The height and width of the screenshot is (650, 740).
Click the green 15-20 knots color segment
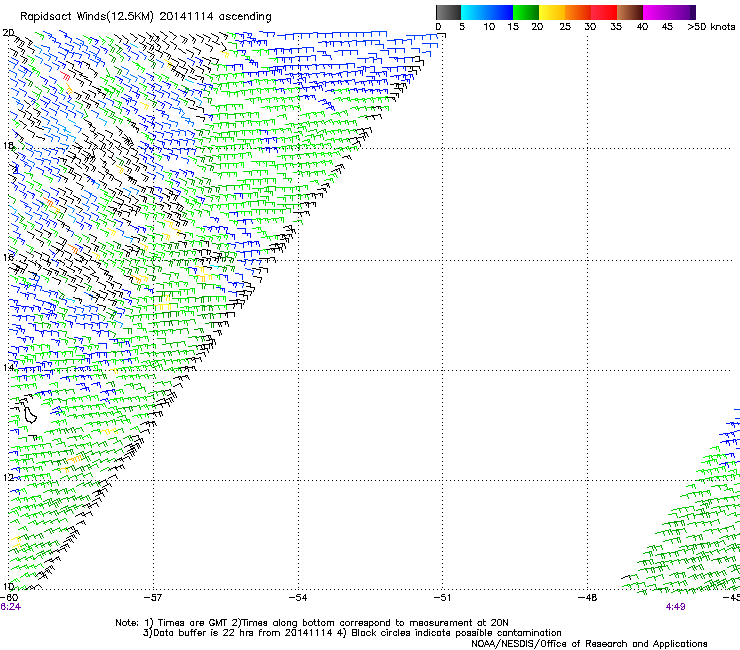coord(526,12)
